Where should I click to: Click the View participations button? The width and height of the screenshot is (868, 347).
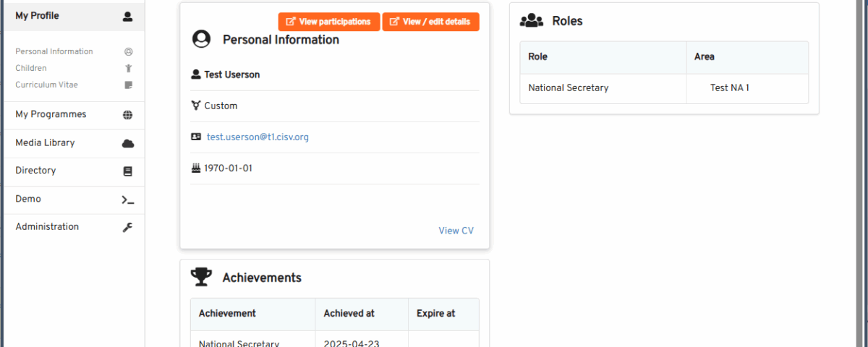click(x=329, y=22)
